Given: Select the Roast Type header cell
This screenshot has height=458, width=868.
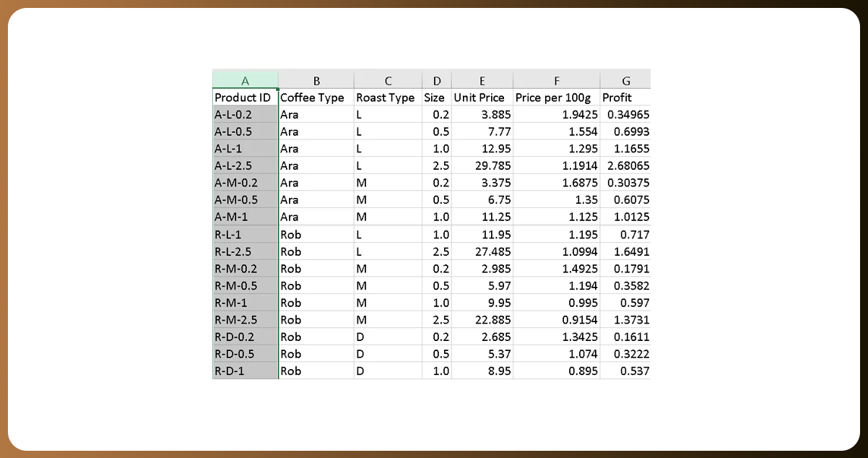Looking at the screenshot, I should 388,98.
